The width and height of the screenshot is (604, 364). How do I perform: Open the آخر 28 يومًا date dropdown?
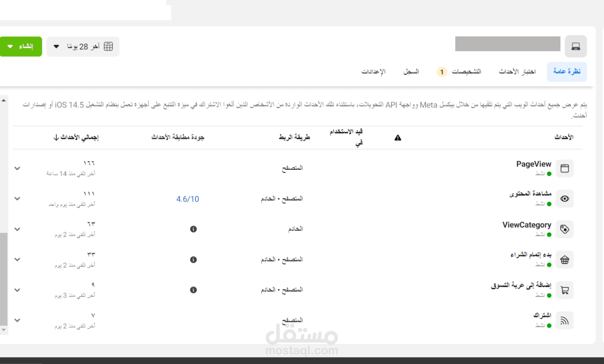[83, 47]
